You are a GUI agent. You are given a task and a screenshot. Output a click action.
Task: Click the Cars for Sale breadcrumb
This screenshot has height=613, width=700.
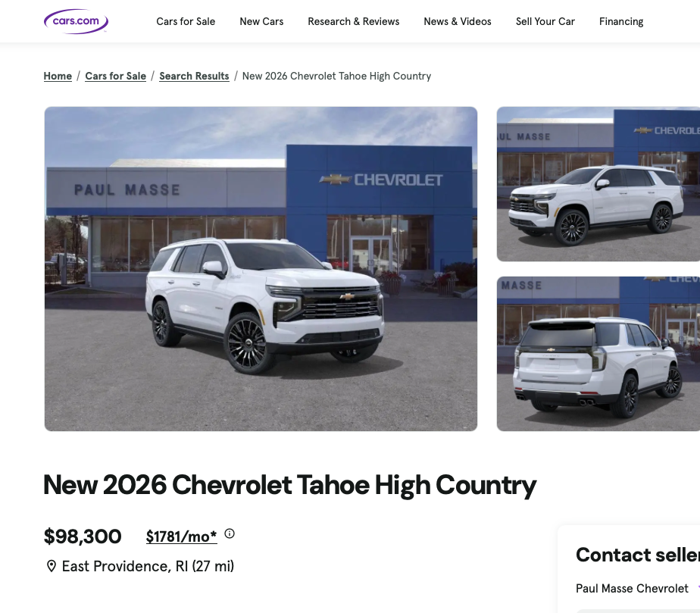coord(115,76)
